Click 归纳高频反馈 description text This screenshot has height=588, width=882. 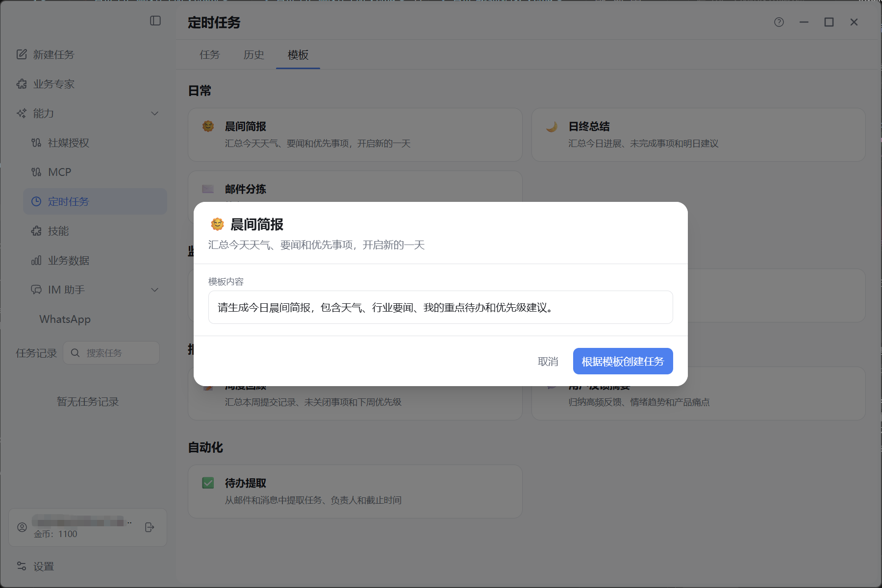tap(639, 402)
